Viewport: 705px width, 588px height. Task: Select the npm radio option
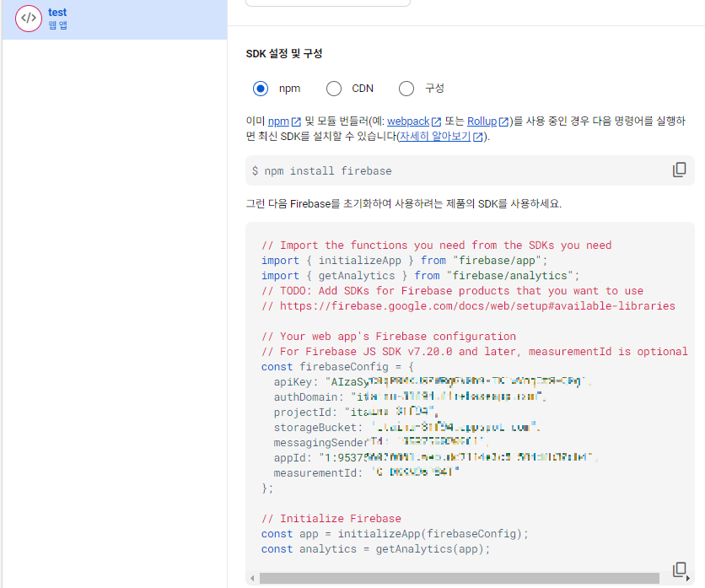(261, 89)
